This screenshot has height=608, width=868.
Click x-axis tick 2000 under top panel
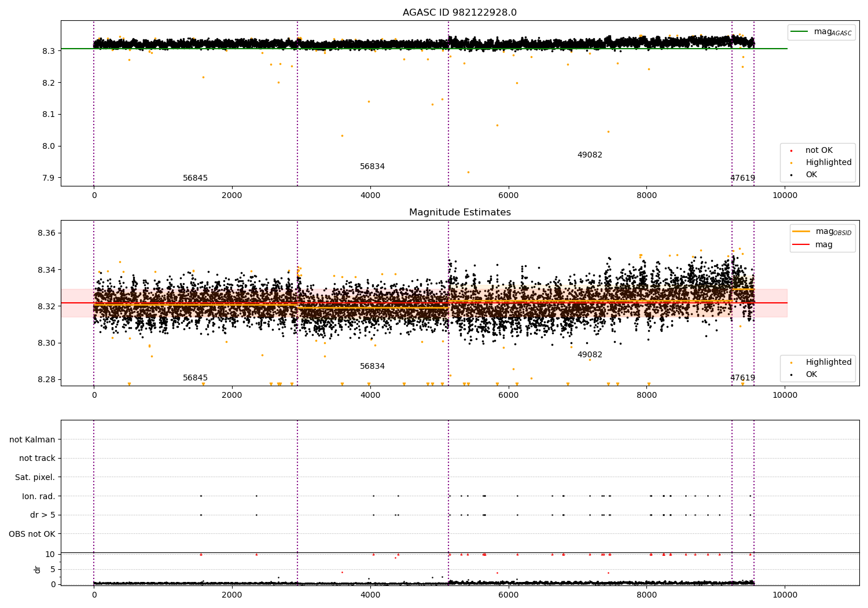click(x=232, y=196)
